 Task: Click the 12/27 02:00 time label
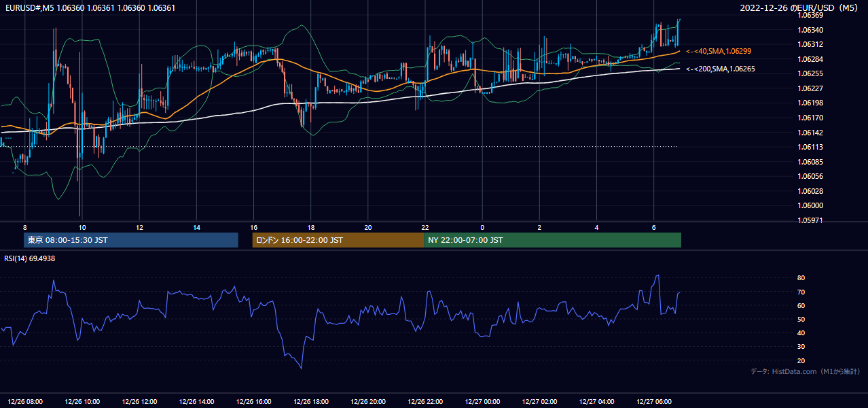(539, 401)
